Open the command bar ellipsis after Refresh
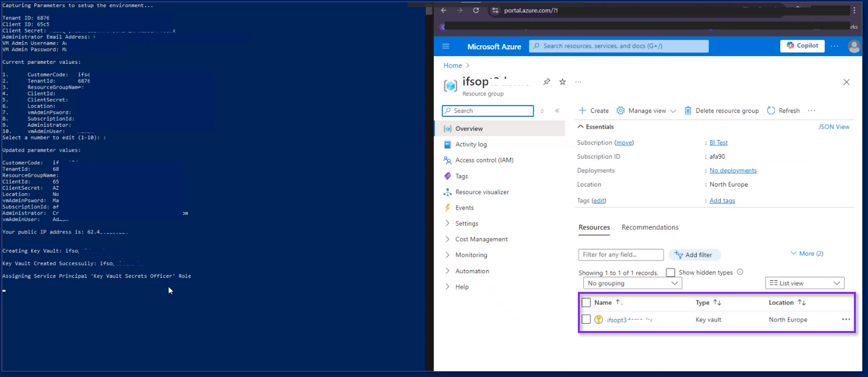 (x=811, y=111)
